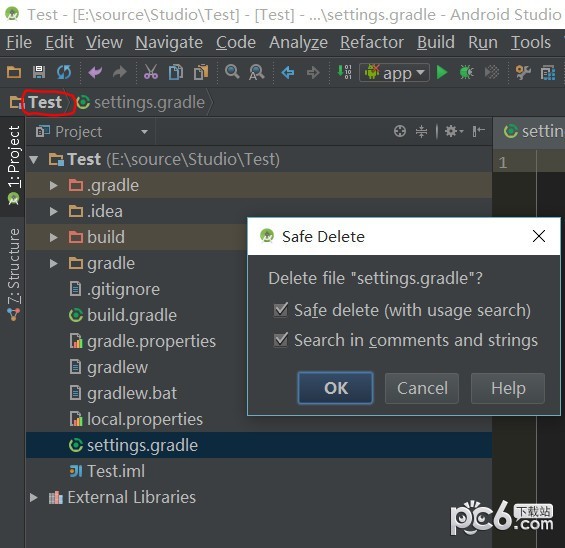Image resolution: width=565 pixels, height=548 pixels.
Task: Open Project Structure toolbar icon
Action: coord(548,73)
